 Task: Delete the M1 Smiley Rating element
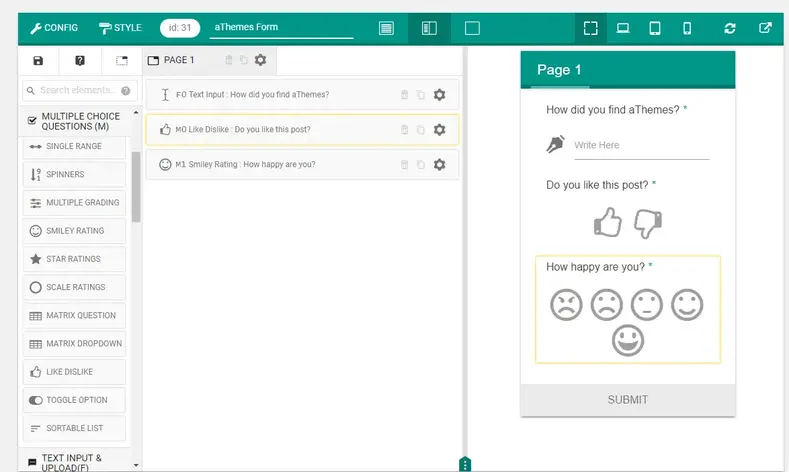[404, 165]
